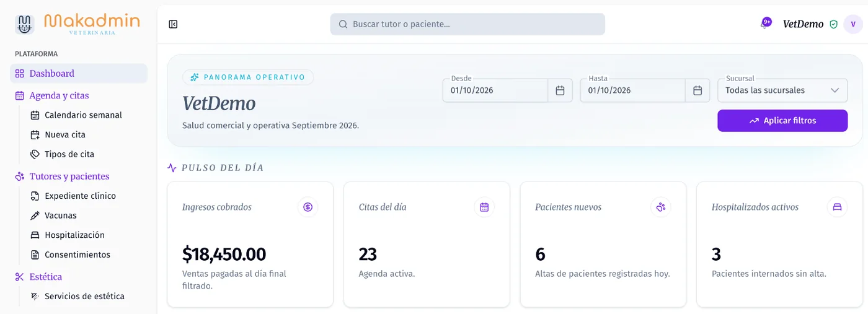The width and height of the screenshot is (868, 314).
Task: Click 'Altas de pacientes registradas hoy.' text
Action: pyautogui.click(x=603, y=273)
